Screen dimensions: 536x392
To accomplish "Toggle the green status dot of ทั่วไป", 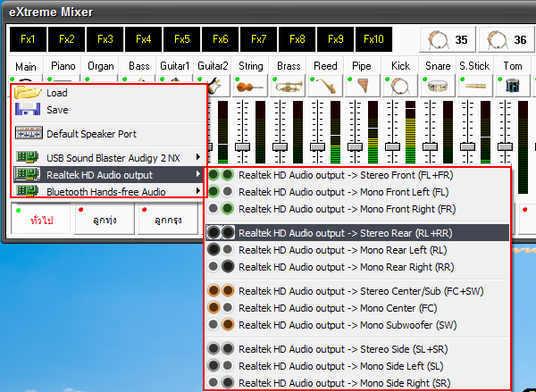I will point(19,210).
